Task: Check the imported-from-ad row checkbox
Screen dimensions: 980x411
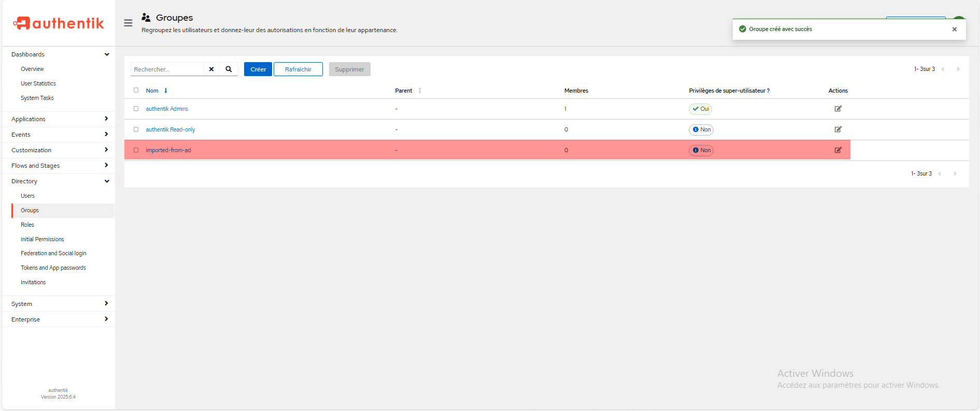Action: pos(136,150)
